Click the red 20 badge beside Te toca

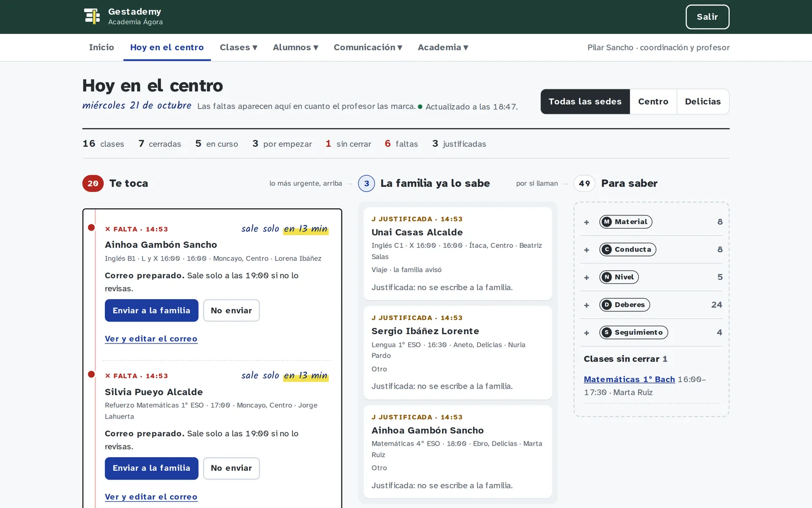(93, 183)
